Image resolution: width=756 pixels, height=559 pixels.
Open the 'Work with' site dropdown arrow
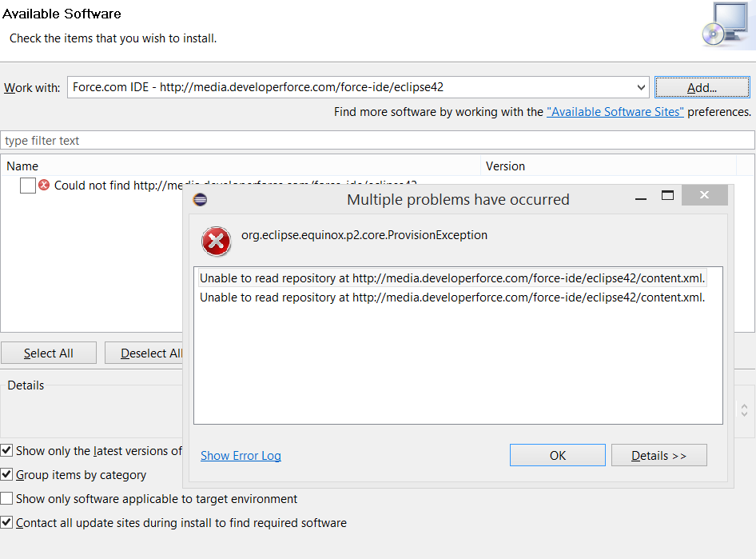tap(642, 88)
